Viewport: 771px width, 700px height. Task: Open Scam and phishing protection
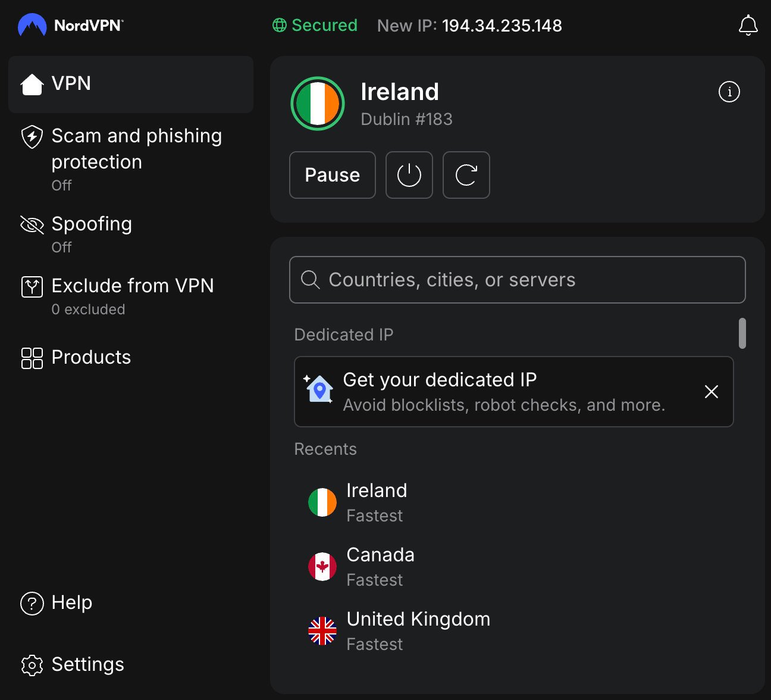tap(131, 160)
